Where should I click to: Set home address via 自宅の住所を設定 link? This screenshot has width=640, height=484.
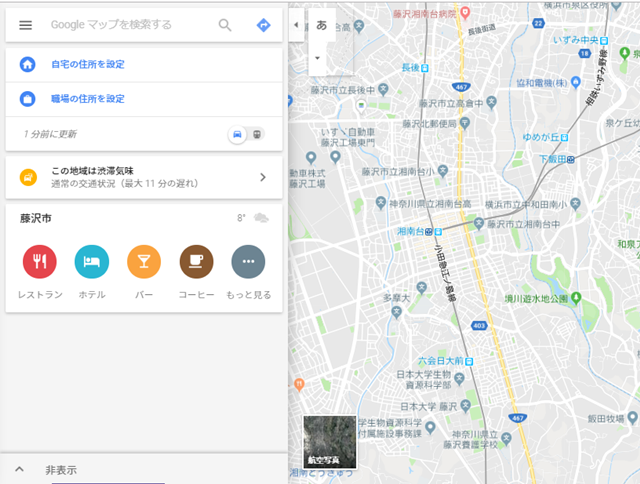click(x=88, y=64)
